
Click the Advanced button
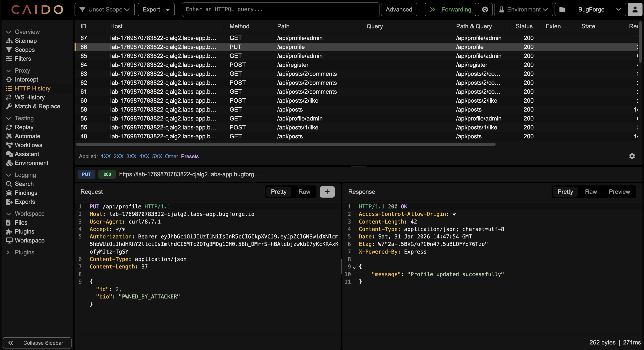pos(399,10)
